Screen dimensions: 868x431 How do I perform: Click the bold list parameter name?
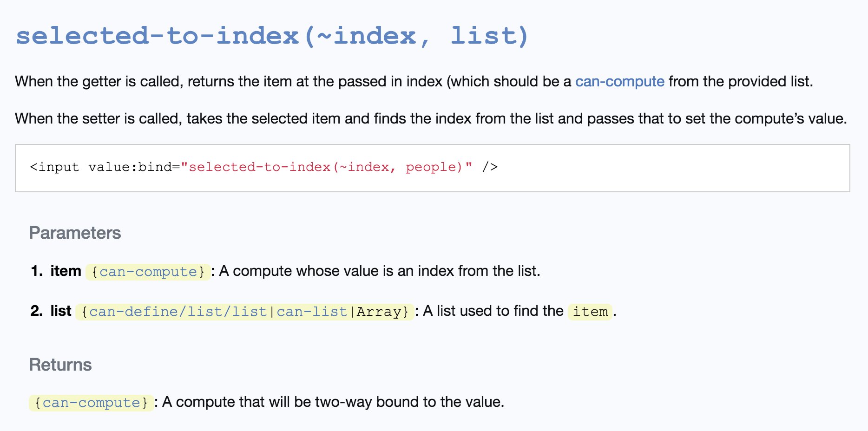coord(61,311)
